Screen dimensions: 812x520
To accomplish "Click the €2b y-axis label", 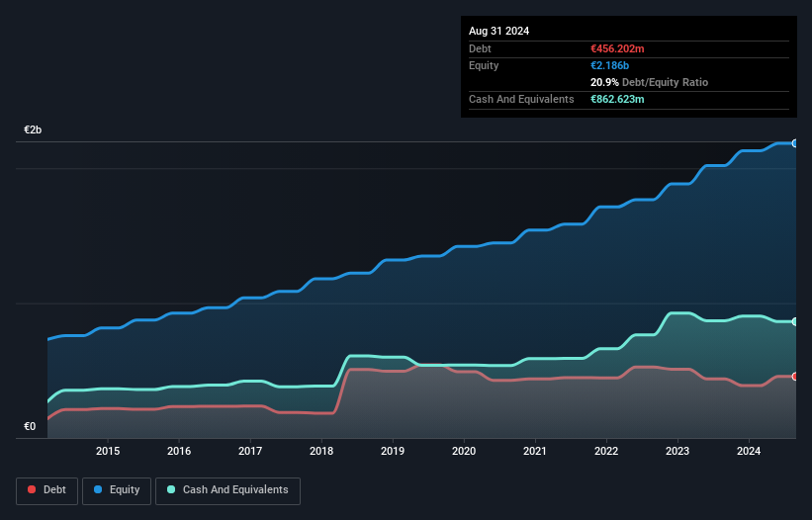I will pos(33,130).
